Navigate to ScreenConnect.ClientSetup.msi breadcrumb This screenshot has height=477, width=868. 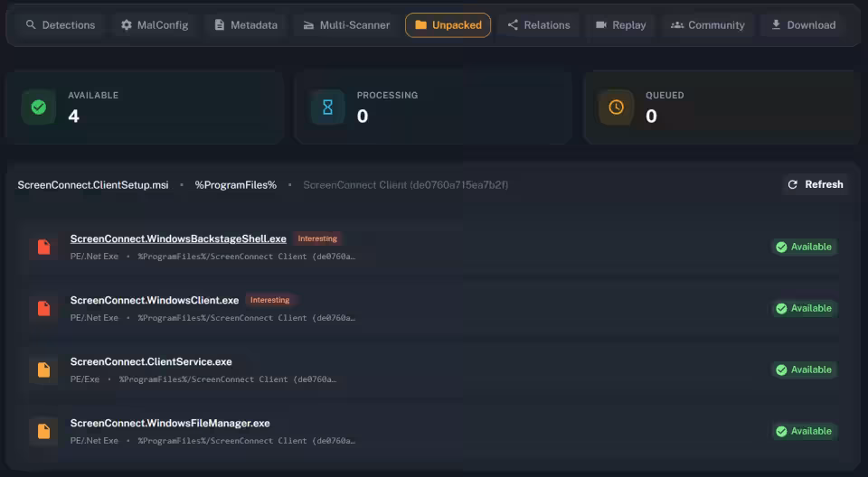93,185
